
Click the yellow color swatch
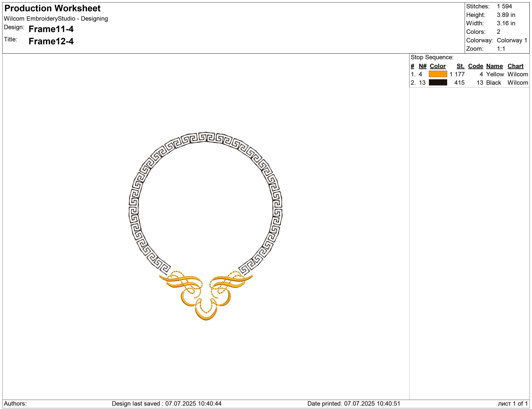tap(438, 74)
